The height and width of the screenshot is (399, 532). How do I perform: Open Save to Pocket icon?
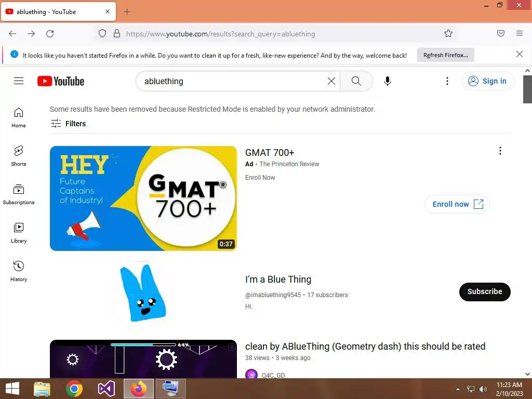(x=500, y=33)
